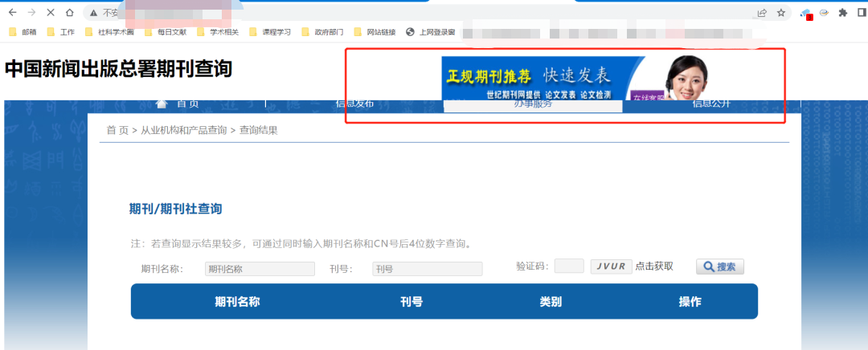
Task: Click the 刊号 table column header
Action: coord(411,302)
